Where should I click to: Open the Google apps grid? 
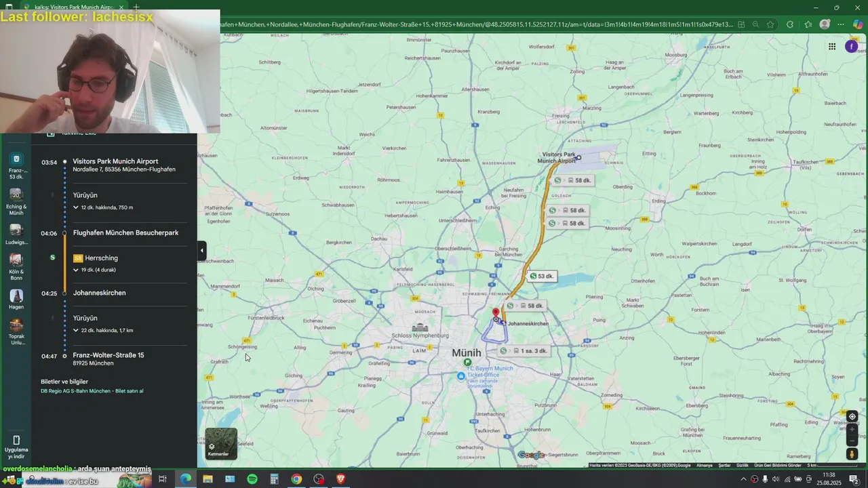click(x=831, y=46)
